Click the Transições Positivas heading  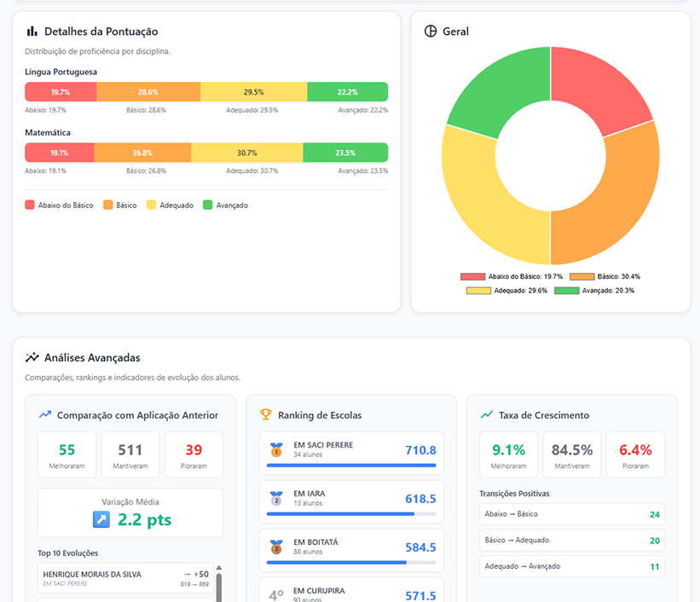click(x=514, y=494)
